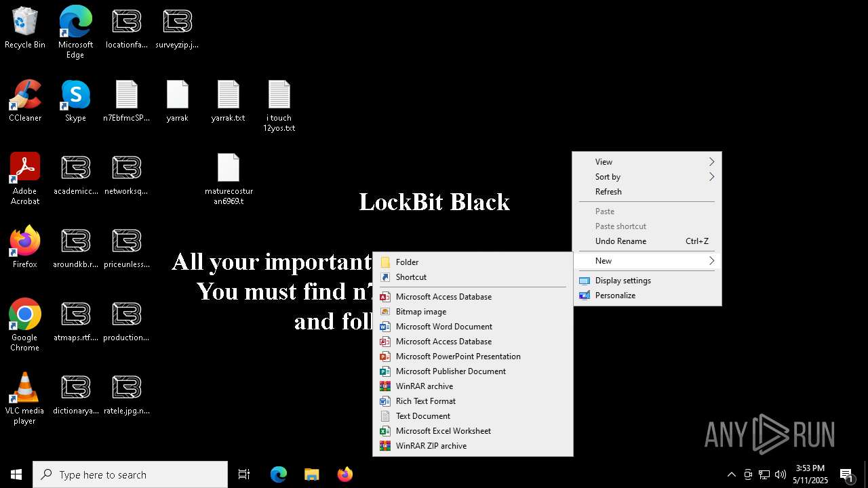Create a new WinRAR ZIP archive
868x488 pixels.
pyautogui.click(x=473, y=446)
